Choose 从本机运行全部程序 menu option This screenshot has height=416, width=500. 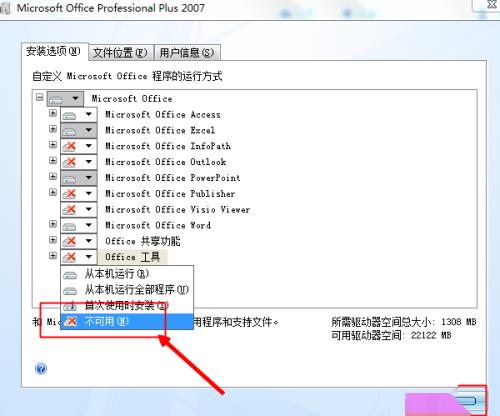(x=127, y=290)
